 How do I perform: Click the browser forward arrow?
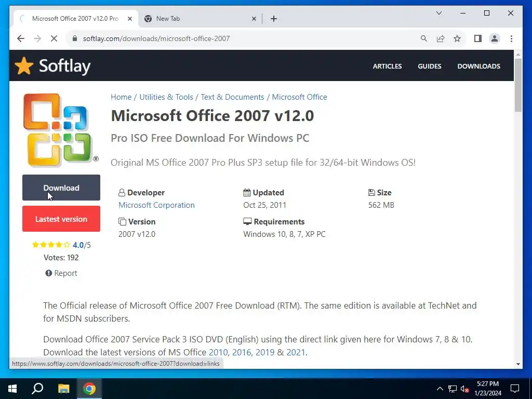(x=37, y=38)
